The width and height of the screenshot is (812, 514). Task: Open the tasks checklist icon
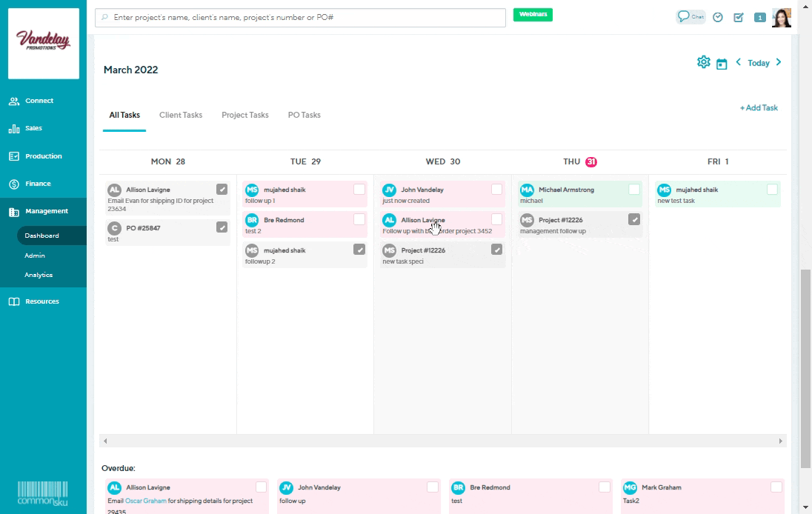(739, 17)
